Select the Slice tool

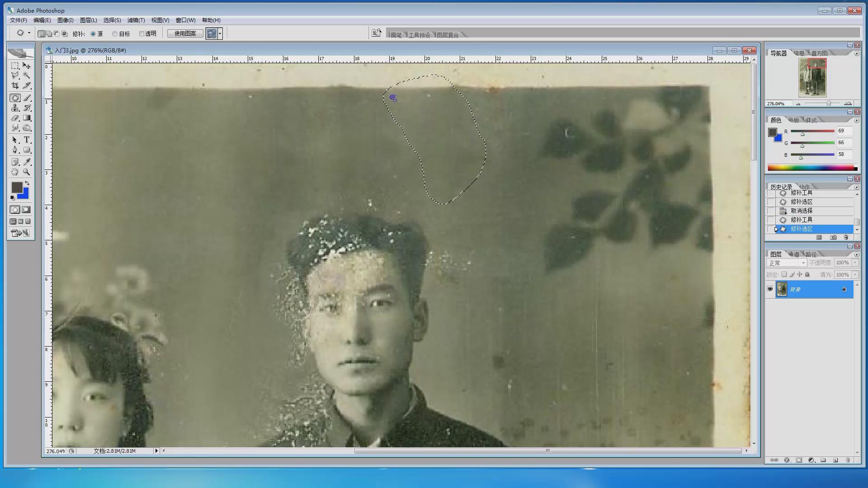point(27,85)
